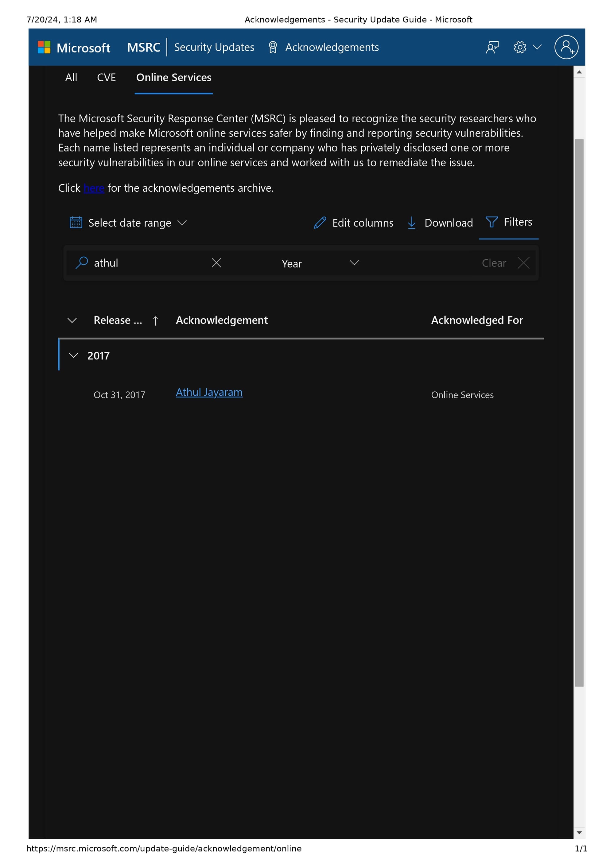The height and width of the screenshot is (868, 614).
Task: Open the Select date range dropdown
Action: 129,223
